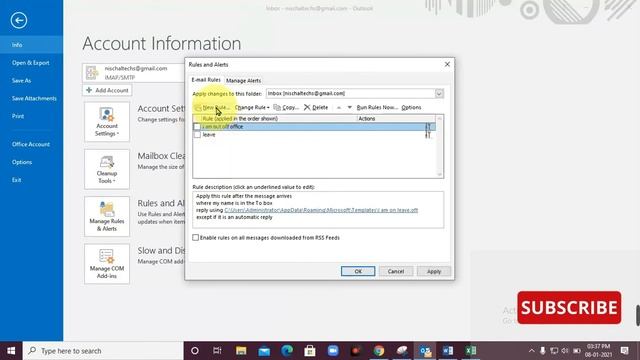Click the taskbar volume icon

(565, 351)
